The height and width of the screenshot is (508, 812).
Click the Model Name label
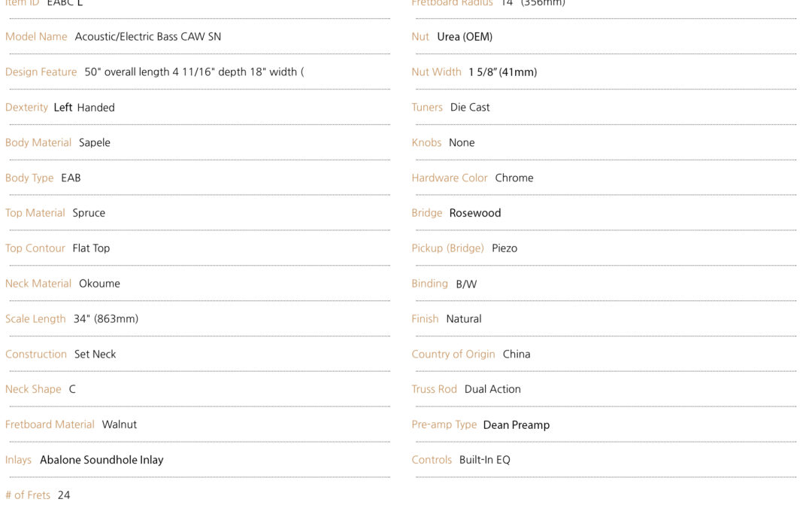click(x=36, y=37)
